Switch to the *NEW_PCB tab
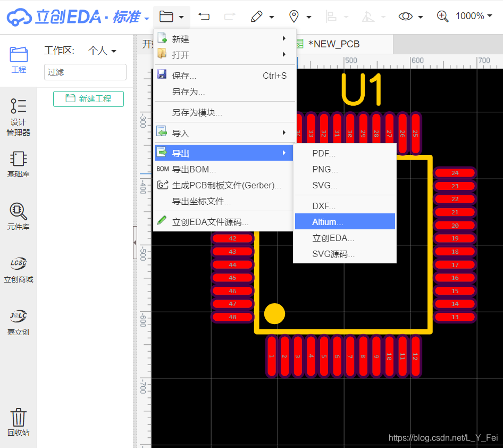Screen dimensions: 503x448 pos(333,44)
